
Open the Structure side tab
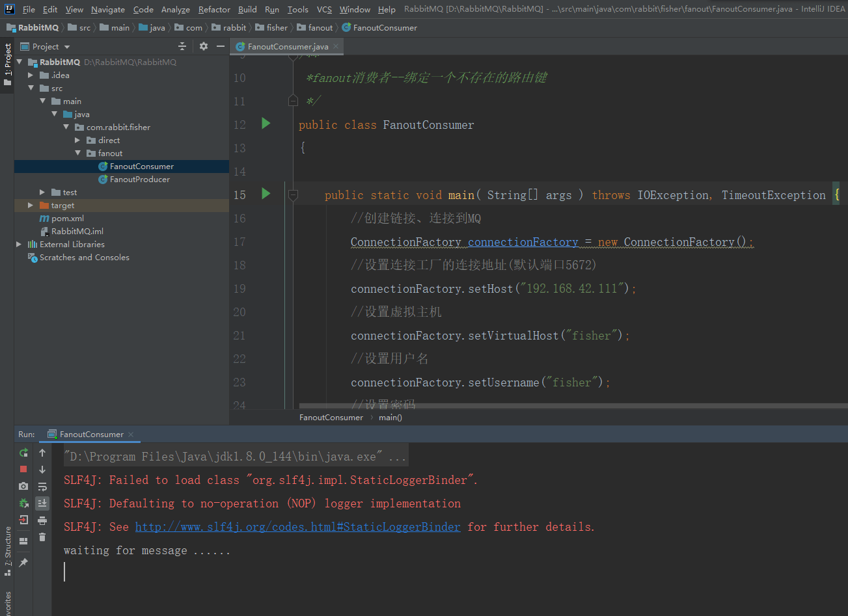[7, 550]
